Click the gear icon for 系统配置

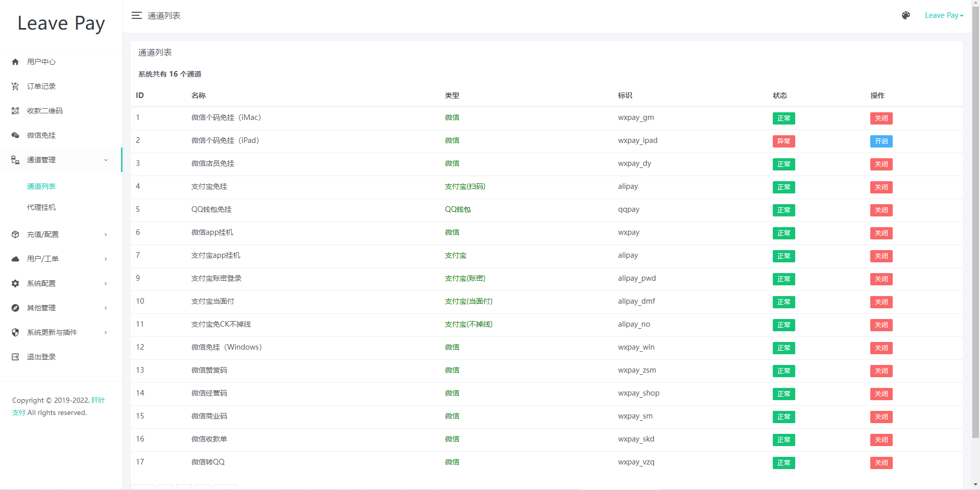(x=15, y=283)
